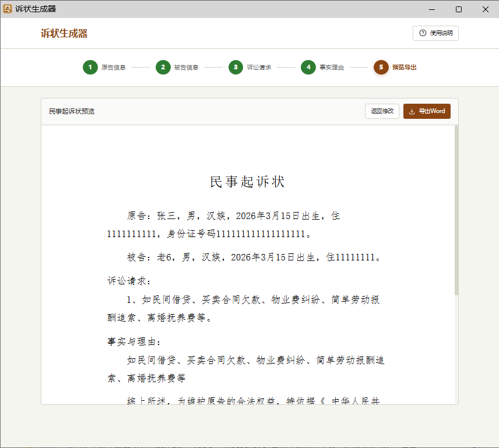The height and width of the screenshot is (448, 499).
Task: Click the connector line between steps 2 and 3
Action: pos(212,67)
